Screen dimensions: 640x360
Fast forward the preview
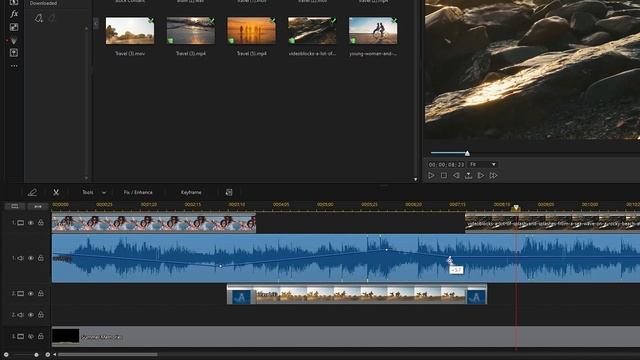[x=493, y=176]
